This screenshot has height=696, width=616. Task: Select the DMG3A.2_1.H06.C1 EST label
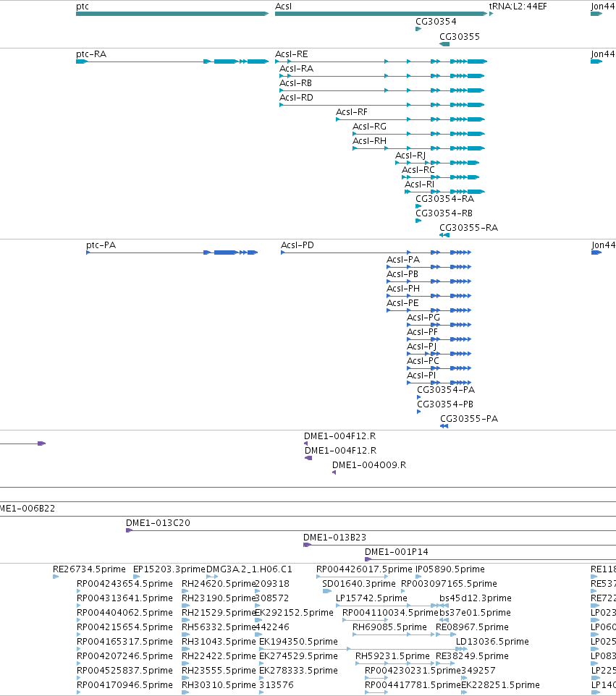(249, 569)
